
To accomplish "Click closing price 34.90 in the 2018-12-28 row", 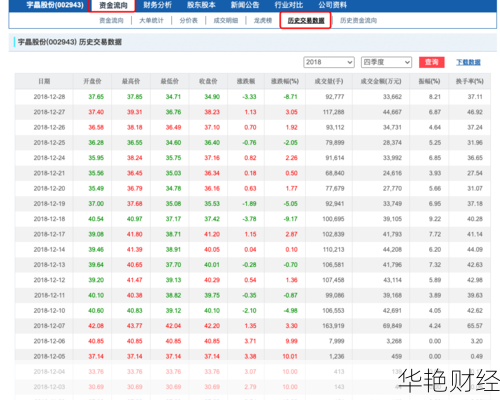I will click(212, 97).
